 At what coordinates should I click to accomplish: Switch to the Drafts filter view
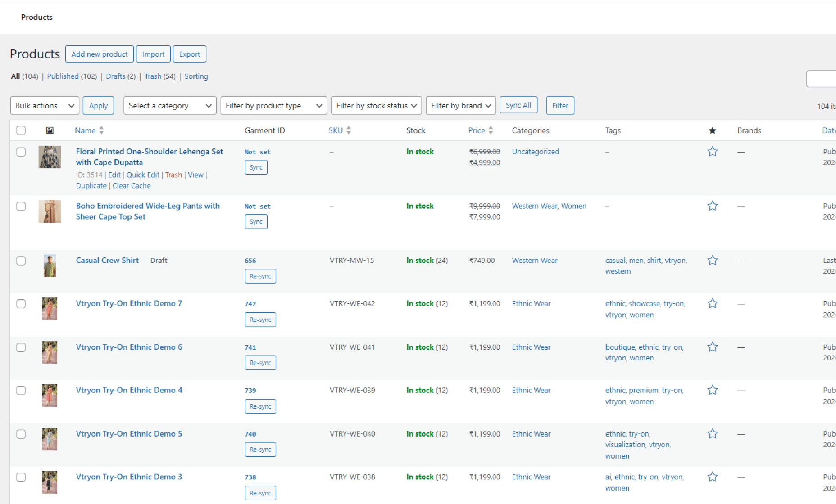point(115,76)
